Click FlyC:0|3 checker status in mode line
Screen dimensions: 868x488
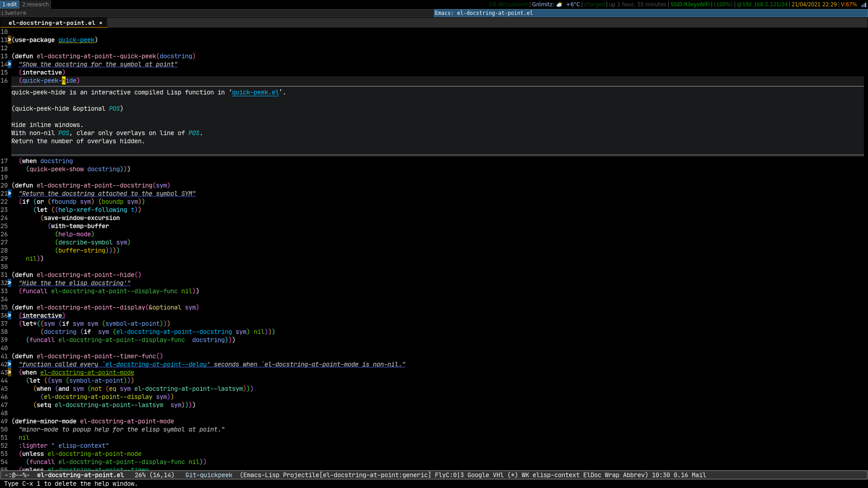click(x=449, y=475)
